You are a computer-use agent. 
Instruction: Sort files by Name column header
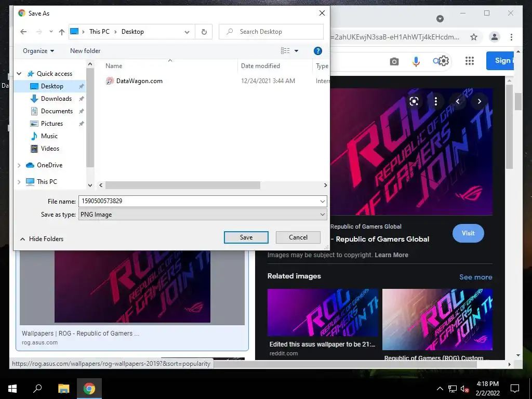click(x=114, y=66)
